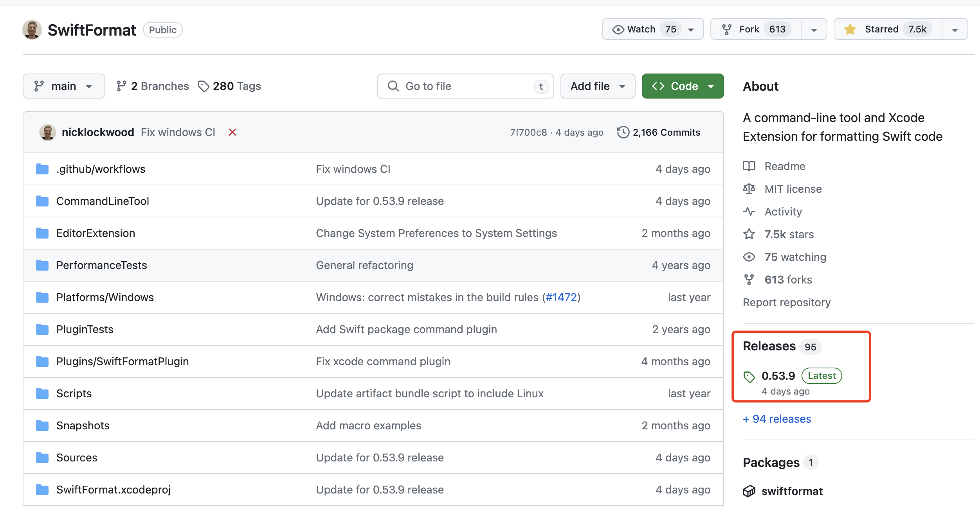980x506 pixels.
Task: Click the red X CI status indicator
Action: [x=232, y=133]
